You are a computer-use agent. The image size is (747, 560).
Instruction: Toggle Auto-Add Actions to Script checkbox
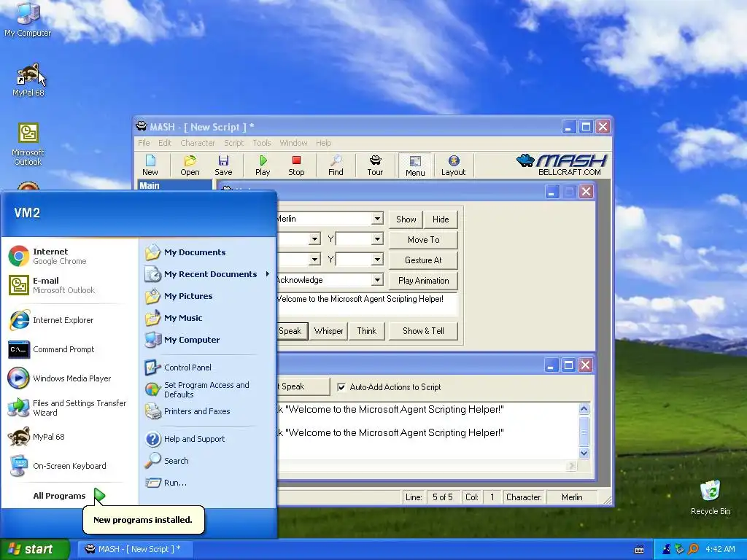[x=341, y=387]
